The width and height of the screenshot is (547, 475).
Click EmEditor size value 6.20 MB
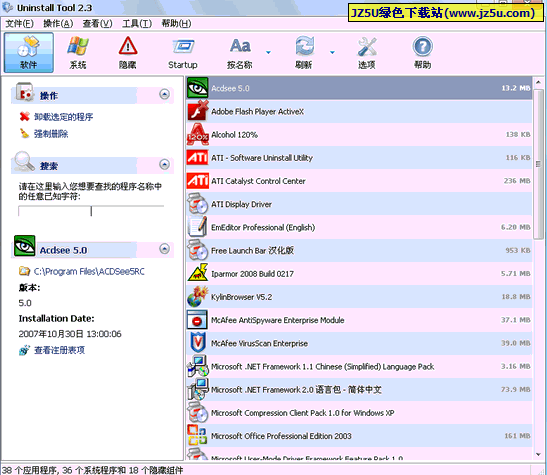point(516,227)
